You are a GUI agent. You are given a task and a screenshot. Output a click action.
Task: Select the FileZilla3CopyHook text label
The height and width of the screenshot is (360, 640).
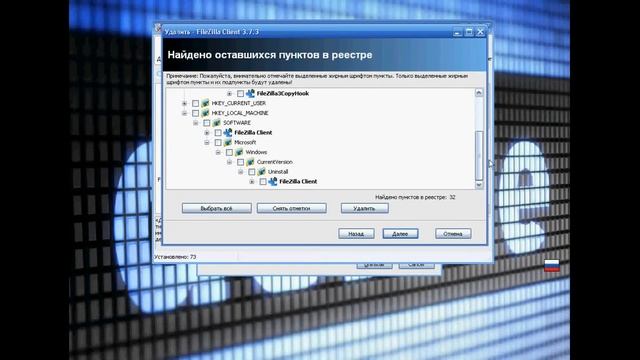click(x=282, y=93)
